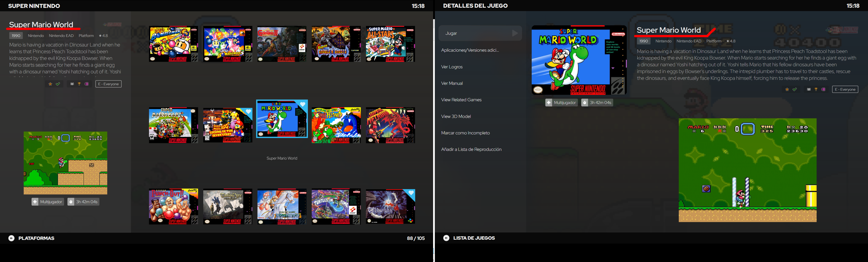
Task: Click the green completed checkmark in game list panel
Action: click(x=58, y=84)
